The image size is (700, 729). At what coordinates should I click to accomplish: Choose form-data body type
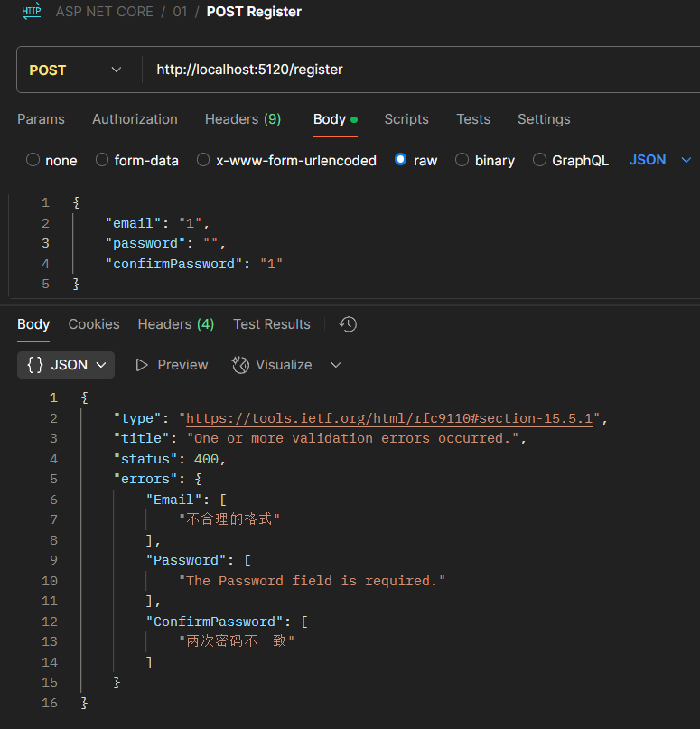click(102, 160)
